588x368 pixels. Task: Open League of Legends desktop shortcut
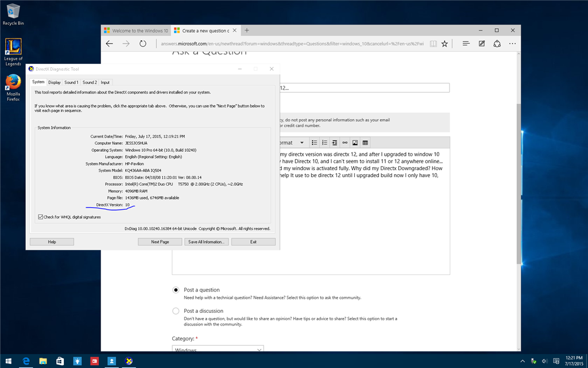click(x=13, y=52)
